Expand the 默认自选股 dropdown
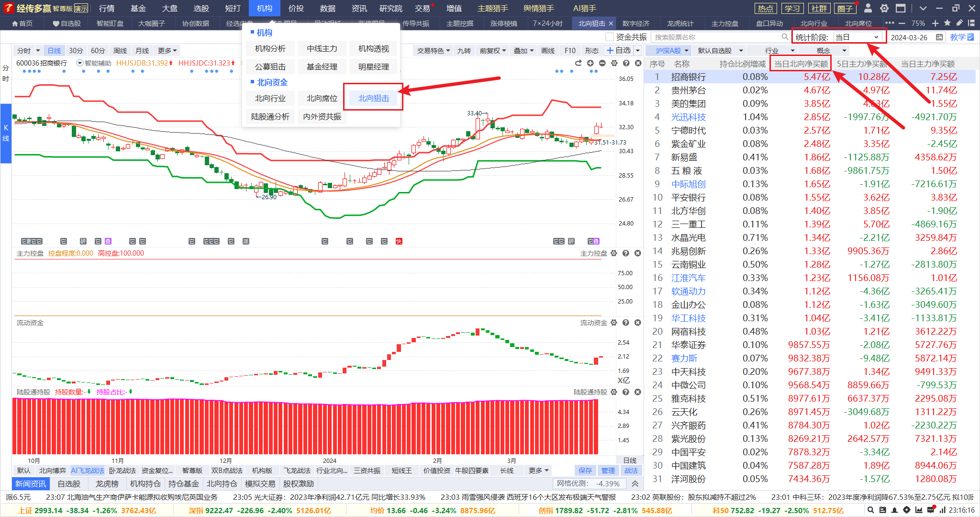 pos(720,50)
